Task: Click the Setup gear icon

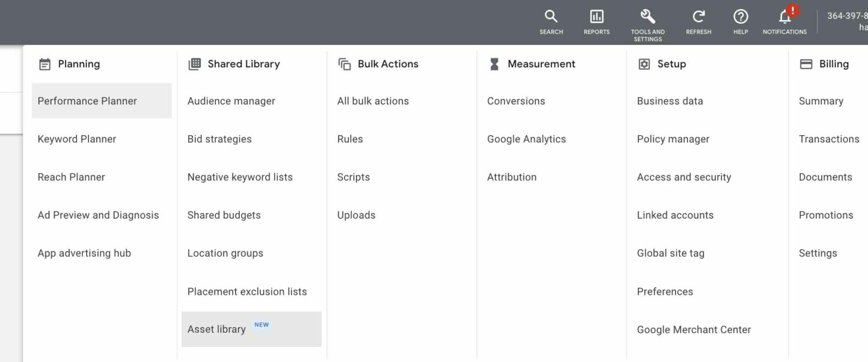Action: pyautogui.click(x=644, y=64)
